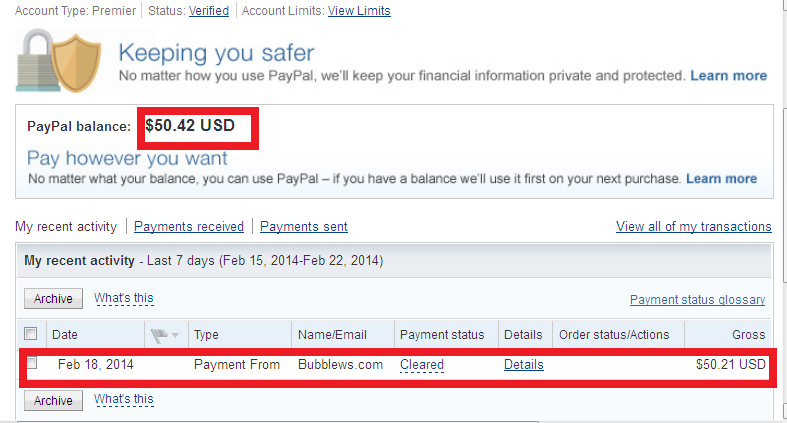Switch to Payments sent tab

[x=304, y=227]
